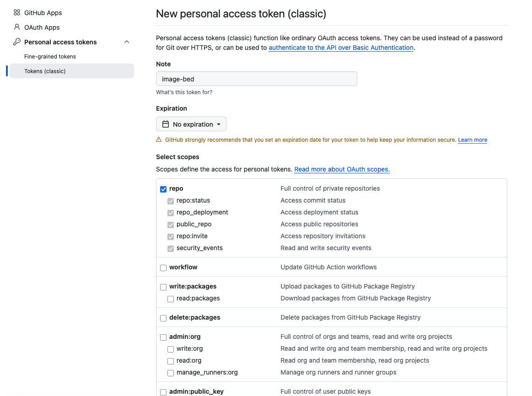
Task: Check the write:packages scope
Action: (163, 287)
